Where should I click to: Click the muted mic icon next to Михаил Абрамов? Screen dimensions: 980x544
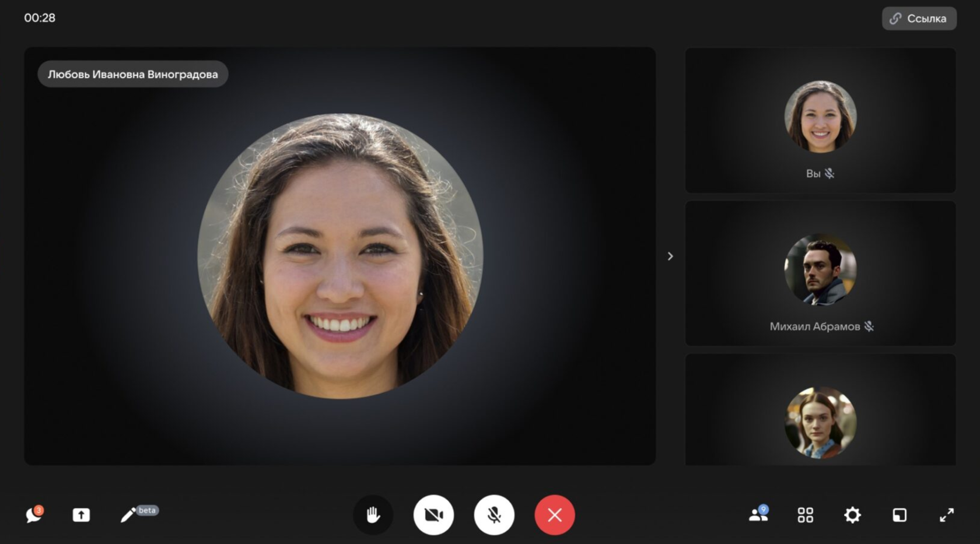point(869,327)
